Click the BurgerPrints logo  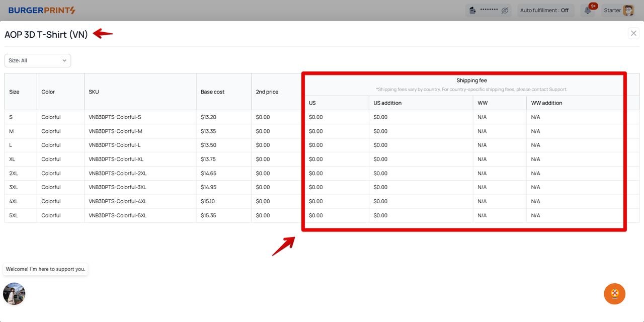tap(42, 10)
